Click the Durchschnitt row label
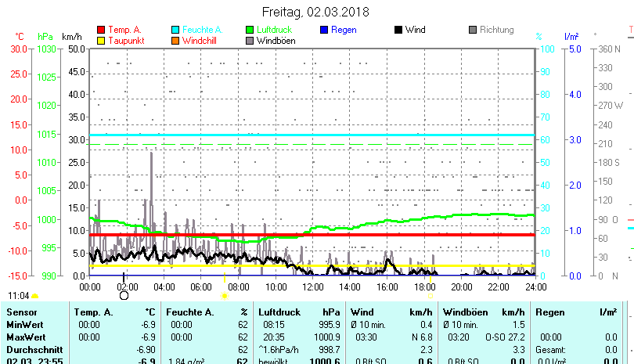The image size is (634, 364). 31,348
